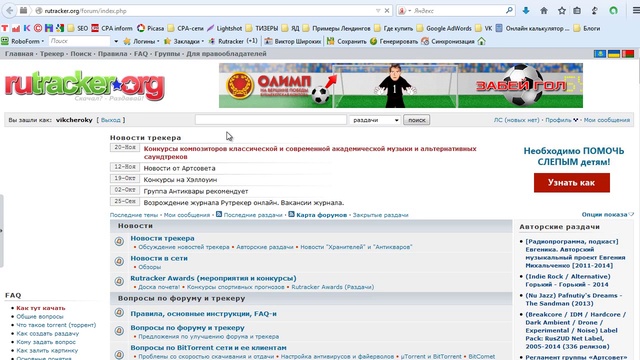640x360 pixels.
Task: Open the Picasa bookmark
Action: pyautogui.click(x=151, y=28)
